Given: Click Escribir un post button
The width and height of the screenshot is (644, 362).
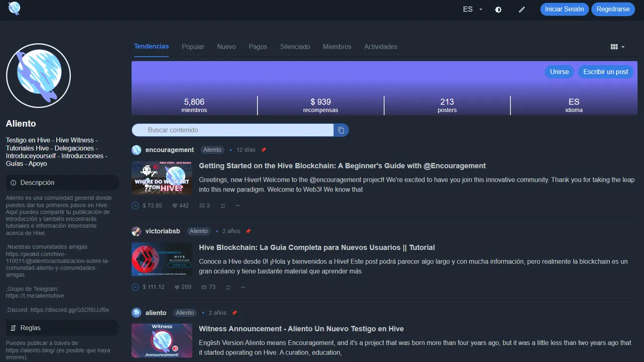Looking at the screenshot, I should coord(606,72).
